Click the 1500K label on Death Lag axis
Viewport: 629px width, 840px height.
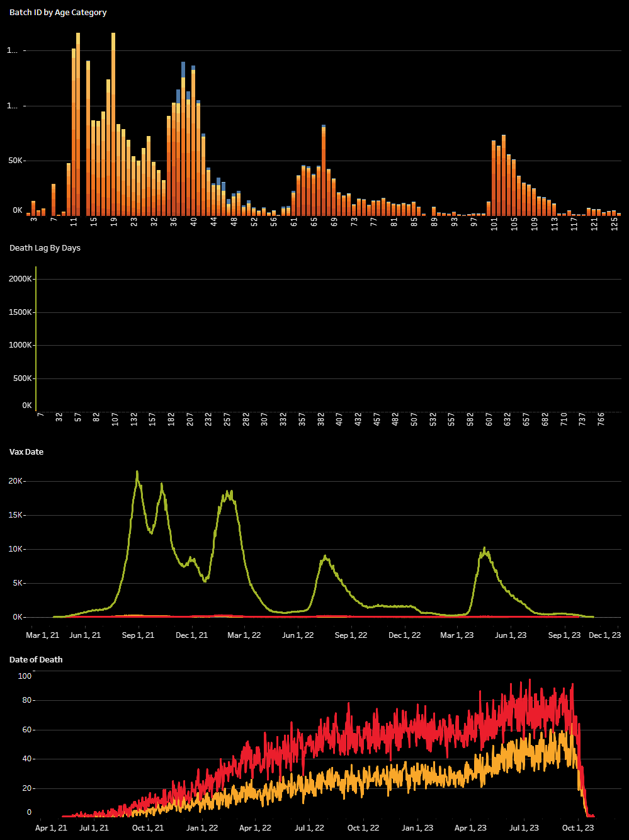(x=21, y=312)
